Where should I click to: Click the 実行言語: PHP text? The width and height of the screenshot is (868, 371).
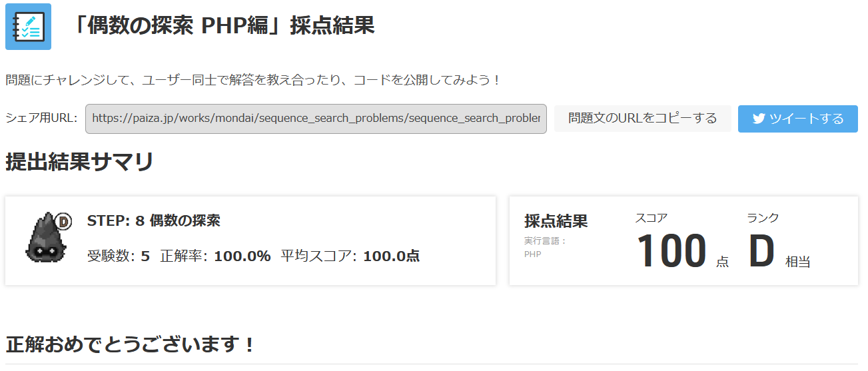(x=545, y=247)
